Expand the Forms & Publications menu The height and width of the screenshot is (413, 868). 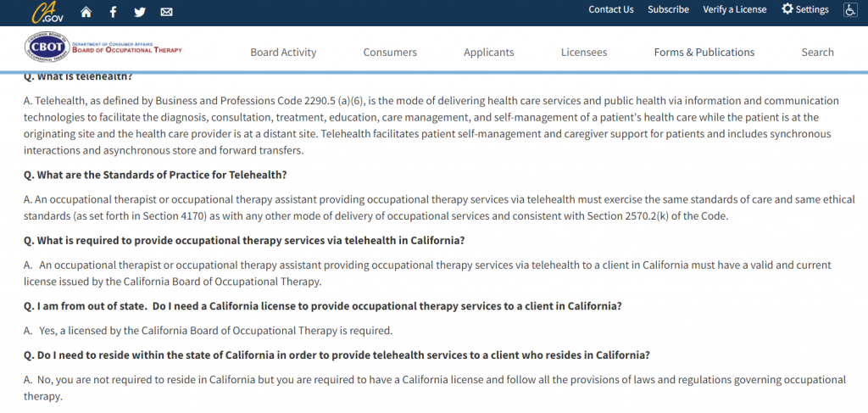pyautogui.click(x=704, y=52)
